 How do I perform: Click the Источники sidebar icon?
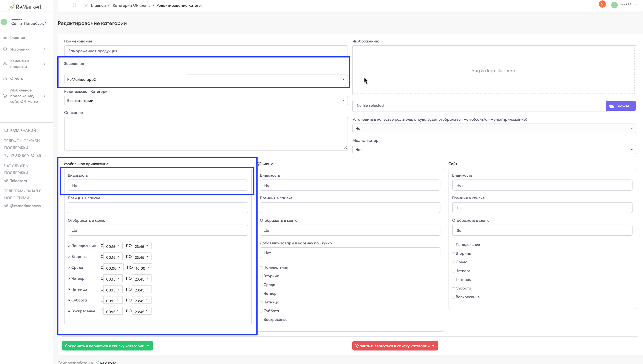[x=5, y=49]
